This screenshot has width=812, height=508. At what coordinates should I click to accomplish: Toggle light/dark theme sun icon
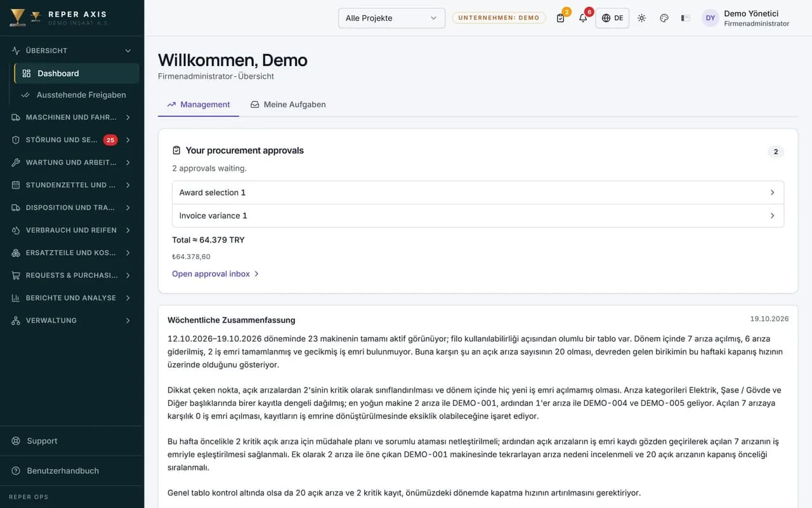pos(641,18)
